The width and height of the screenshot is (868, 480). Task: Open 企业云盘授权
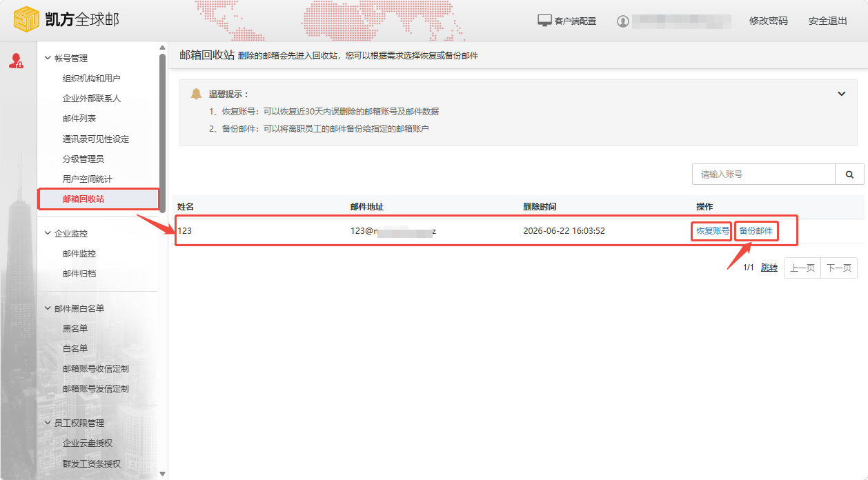point(88,443)
